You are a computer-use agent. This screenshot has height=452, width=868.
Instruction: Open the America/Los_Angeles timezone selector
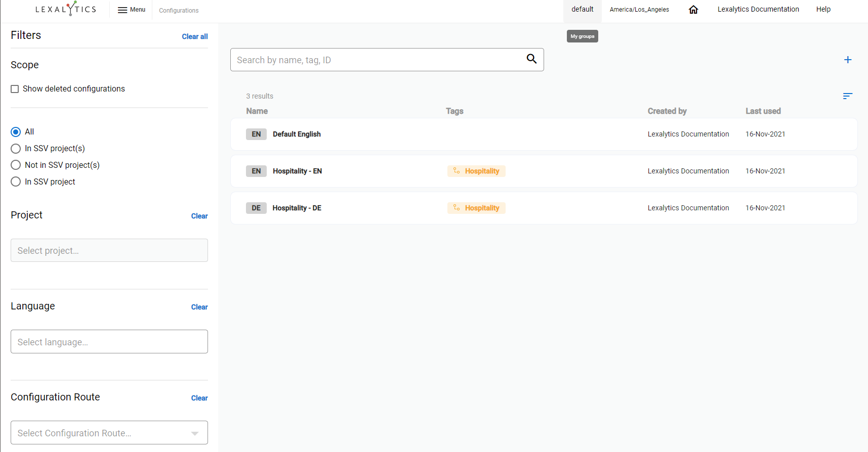coord(639,10)
